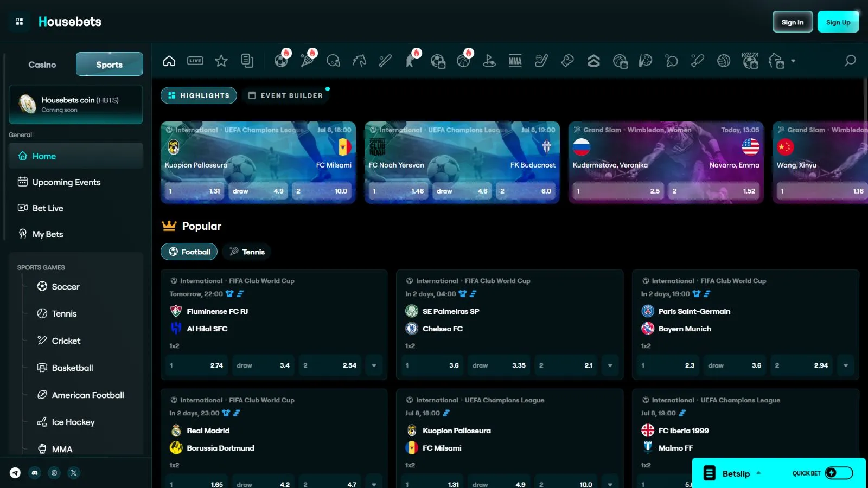868x488 pixels.
Task: Expand more markets for Palmeiras vs Chelsea
Action: coord(610,365)
